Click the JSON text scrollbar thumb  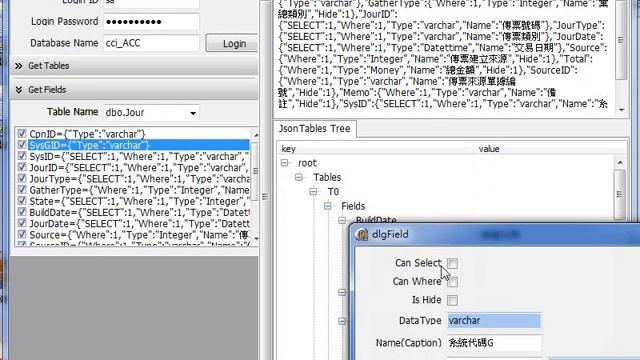point(620,40)
